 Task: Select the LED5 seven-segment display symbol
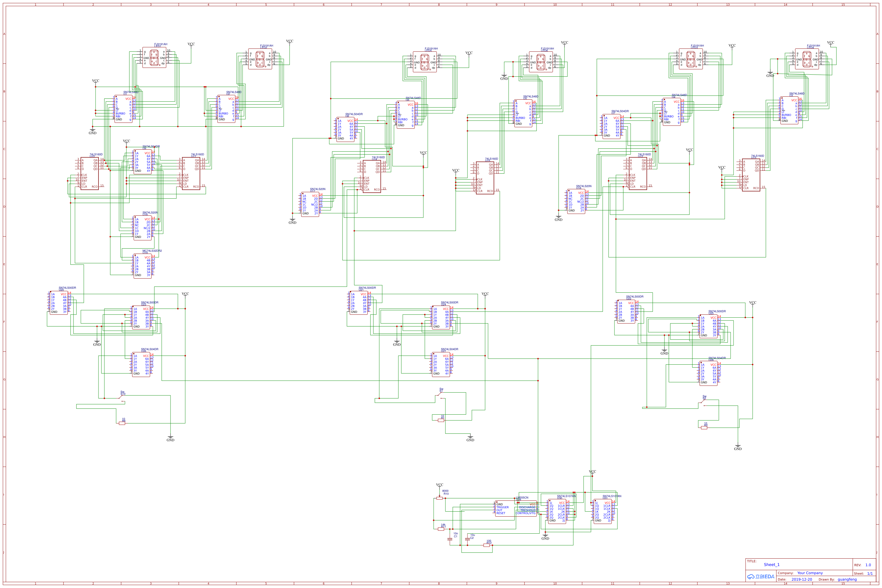coord(425,62)
